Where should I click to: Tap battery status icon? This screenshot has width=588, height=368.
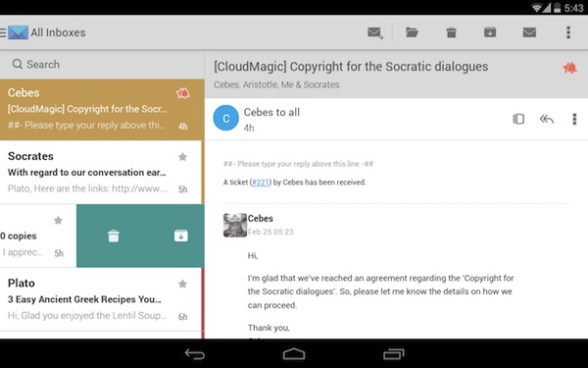[x=558, y=8]
